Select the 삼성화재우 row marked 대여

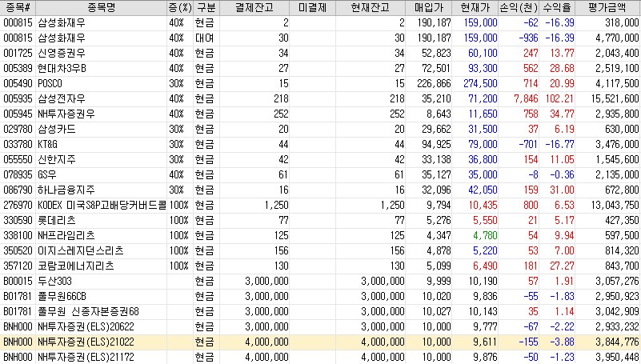[x=320, y=38]
